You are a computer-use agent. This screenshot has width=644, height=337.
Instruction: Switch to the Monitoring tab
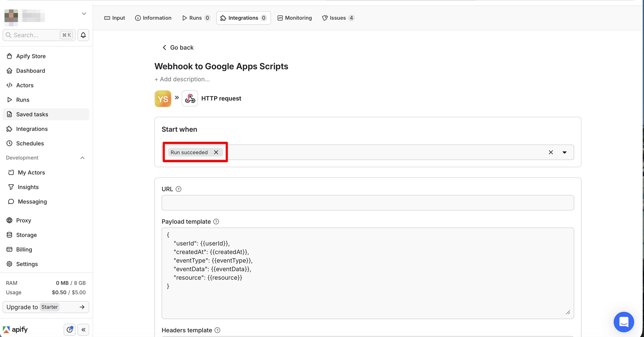295,18
